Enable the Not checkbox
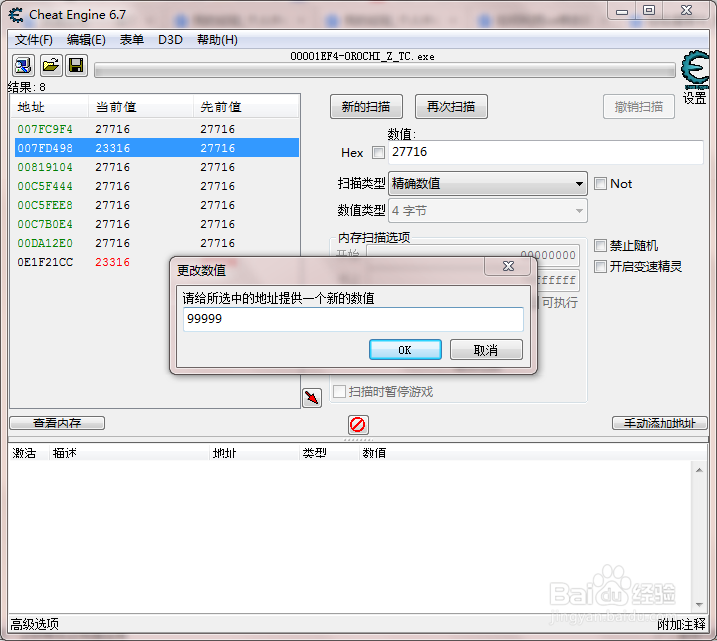Screen dimensions: 717x641 point(600,184)
